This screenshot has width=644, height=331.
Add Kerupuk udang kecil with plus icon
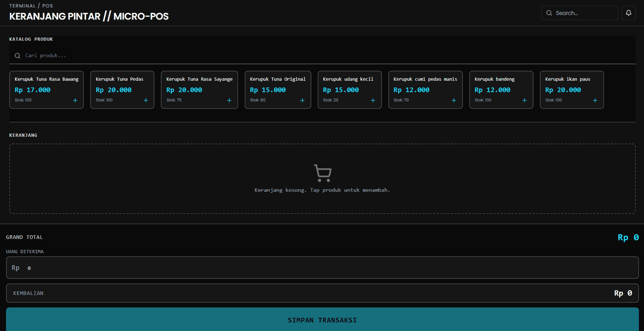pyautogui.click(x=373, y=100)
